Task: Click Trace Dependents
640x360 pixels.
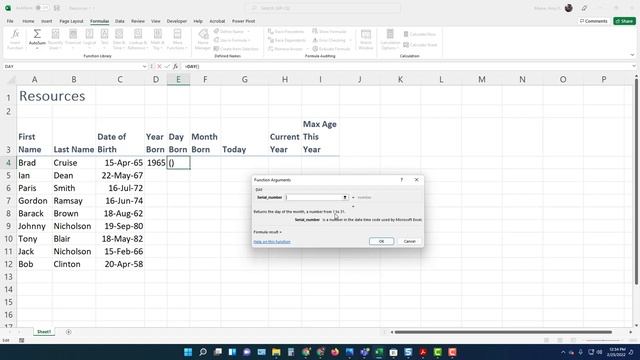Action: pos(287,40)
